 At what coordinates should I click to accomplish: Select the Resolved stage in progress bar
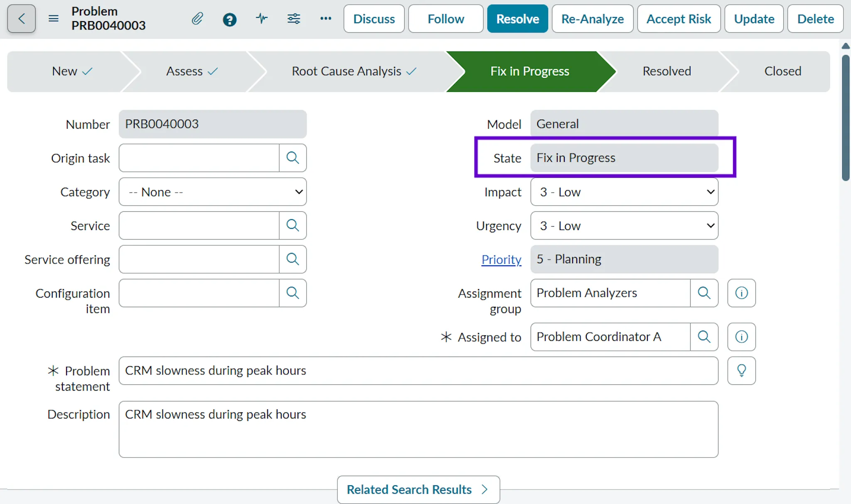click(x=667, y=71)
